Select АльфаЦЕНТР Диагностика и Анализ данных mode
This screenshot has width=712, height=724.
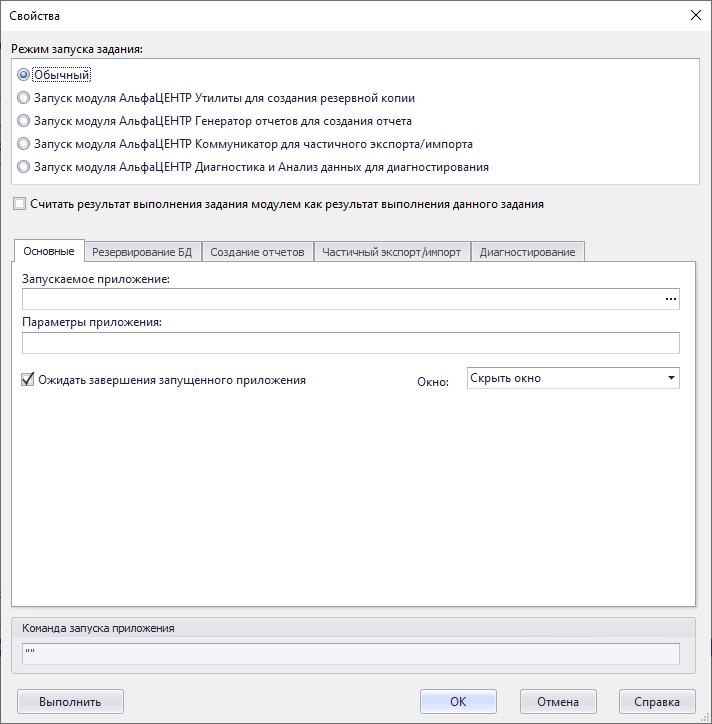(24, 167)
